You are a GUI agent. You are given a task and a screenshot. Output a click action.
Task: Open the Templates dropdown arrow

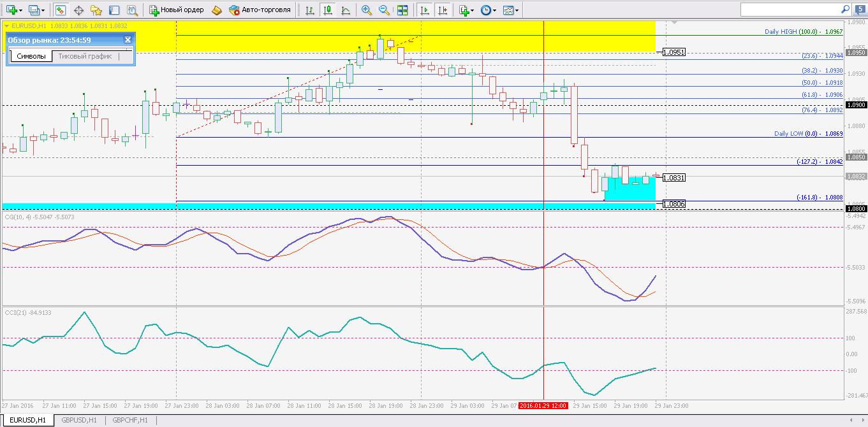click(517, 10)
